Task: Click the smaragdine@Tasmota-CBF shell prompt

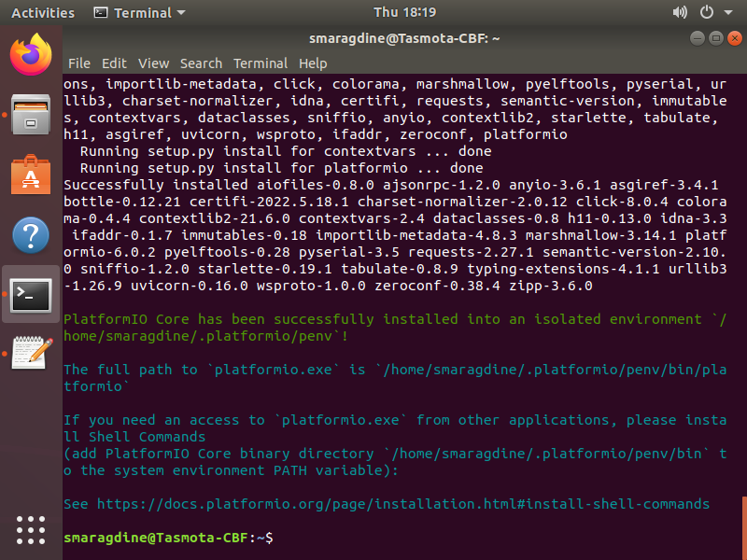Action: pyautogui.click(x=168, y=538)
